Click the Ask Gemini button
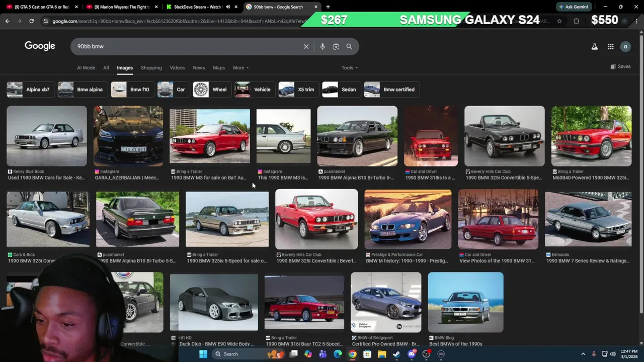 click(573, 7)
